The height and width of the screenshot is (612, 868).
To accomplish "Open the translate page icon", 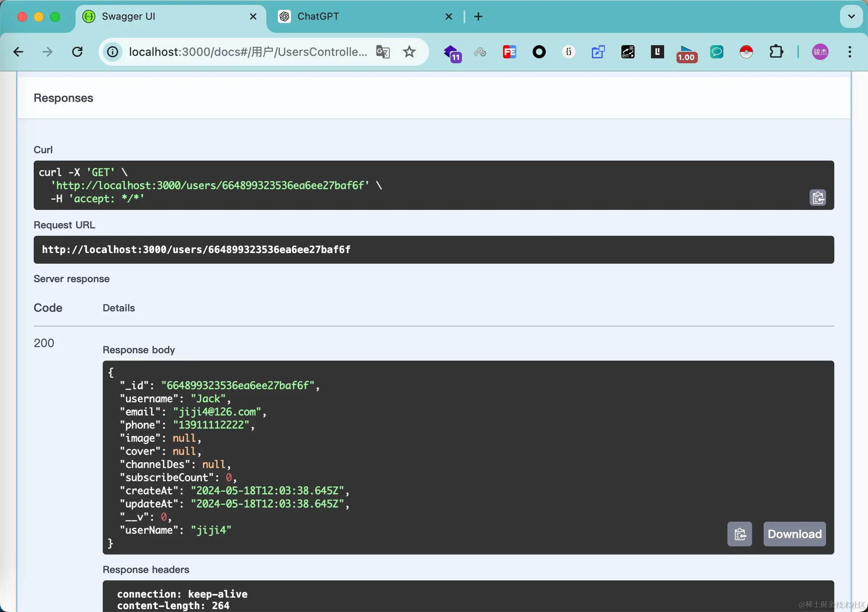I will [383, 52].
